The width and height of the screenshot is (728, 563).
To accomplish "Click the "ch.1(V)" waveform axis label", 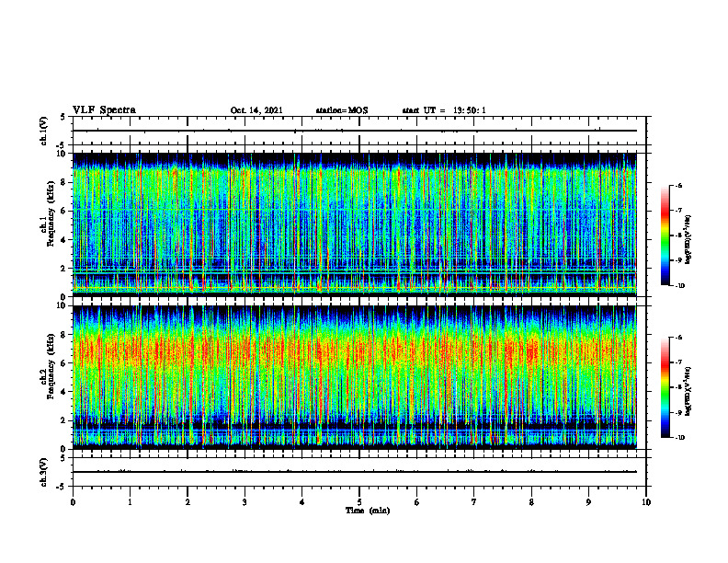I will click(43, 131).
